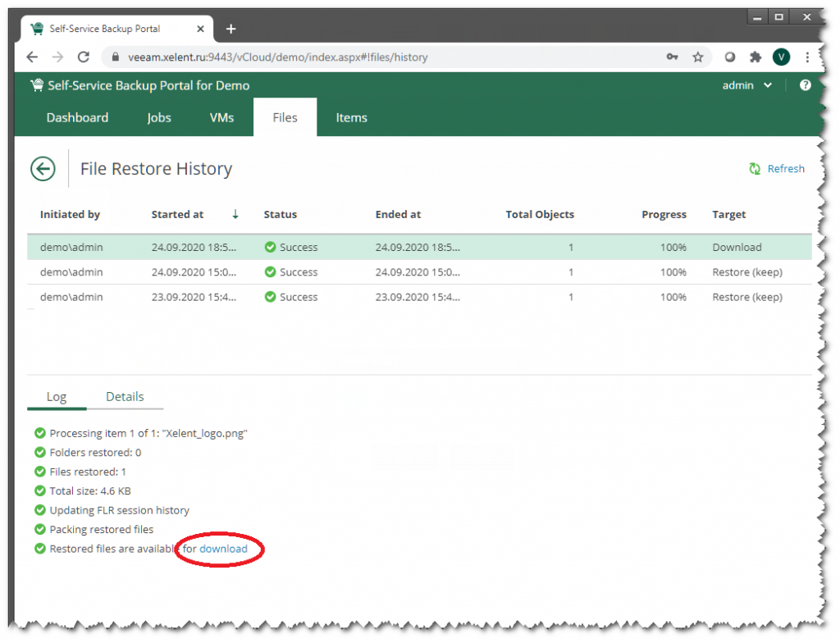
Task: Sort by the Target column header
Action: point(729,214)
